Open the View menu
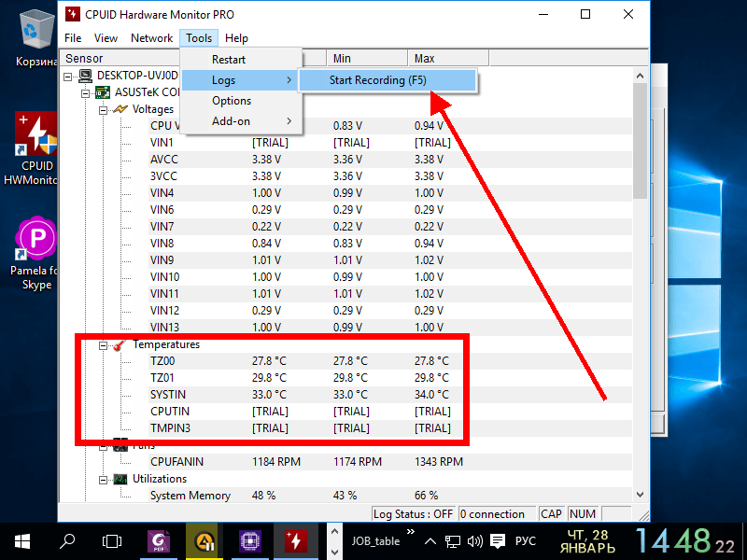 (106, 38)
